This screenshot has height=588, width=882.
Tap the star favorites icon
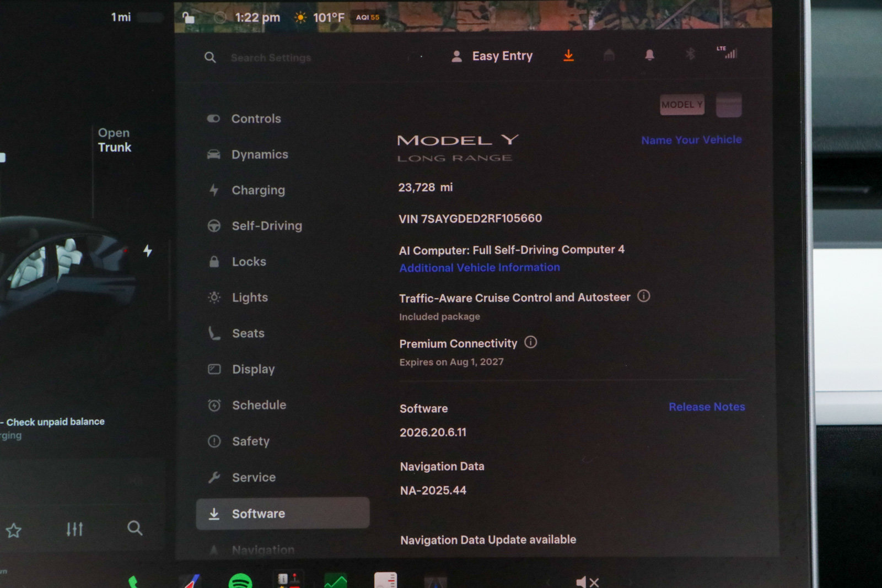click(x=14, y=531)
